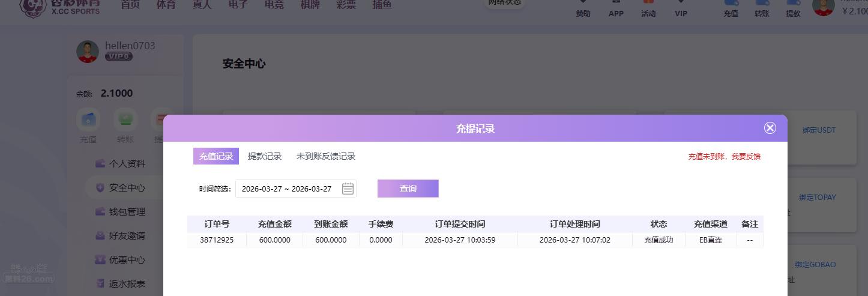Switch to 提款记录 tab
The height and width of the screenshot is (296, 868).
(x=265, y=156)
